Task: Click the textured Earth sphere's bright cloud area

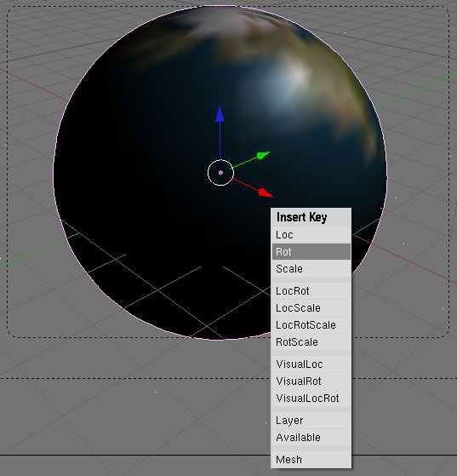Action: (290, 79)
